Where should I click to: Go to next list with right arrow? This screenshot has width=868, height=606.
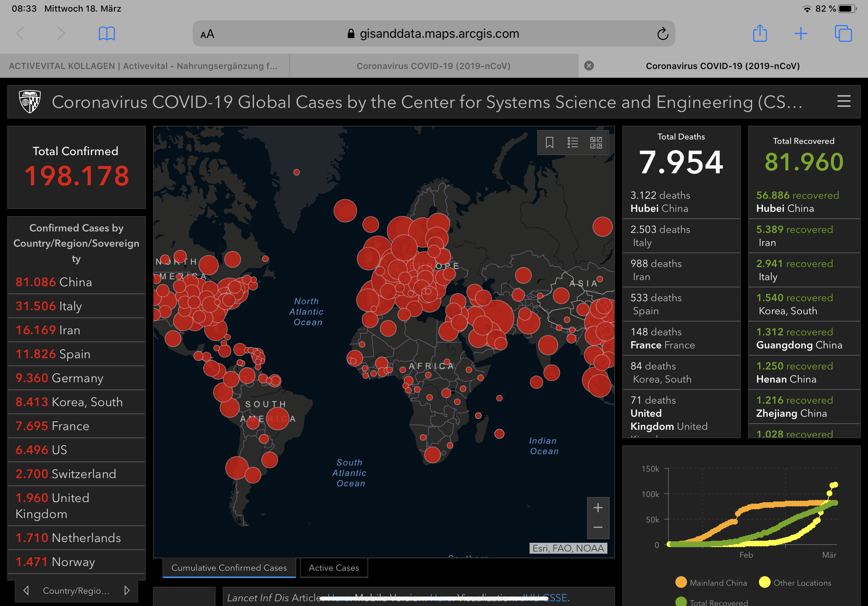pos(126,590)
